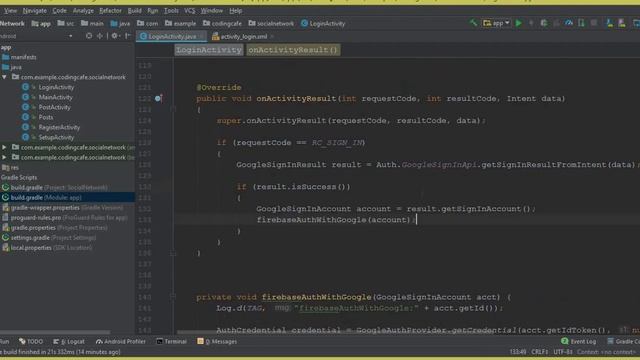Open the Run menu

[153, 11]
